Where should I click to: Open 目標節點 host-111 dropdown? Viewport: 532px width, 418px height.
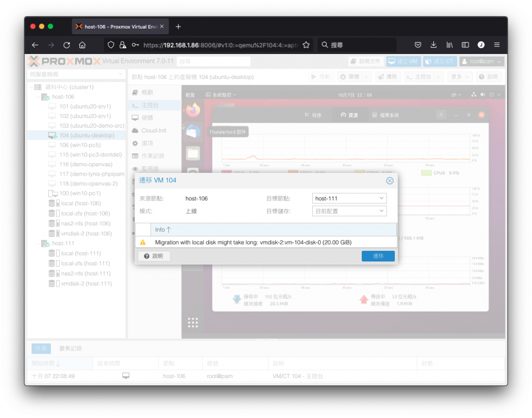(349, 198)
